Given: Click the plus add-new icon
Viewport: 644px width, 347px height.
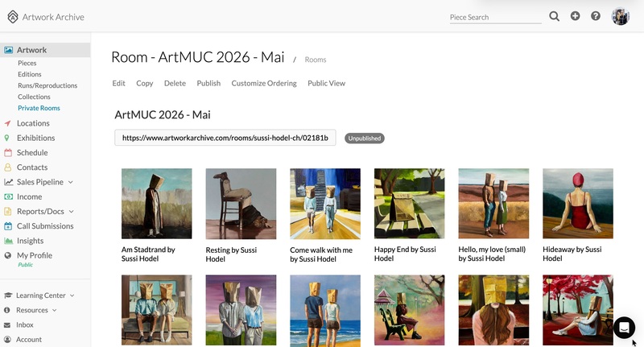Looking at the screenshot, I should coord(575,16).
